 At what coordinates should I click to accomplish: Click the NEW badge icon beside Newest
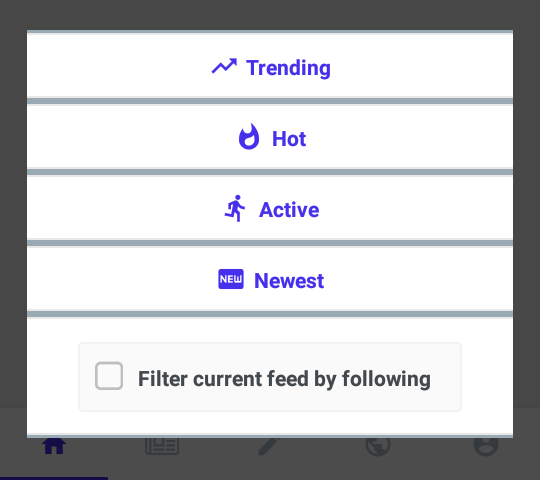point(231,279)
